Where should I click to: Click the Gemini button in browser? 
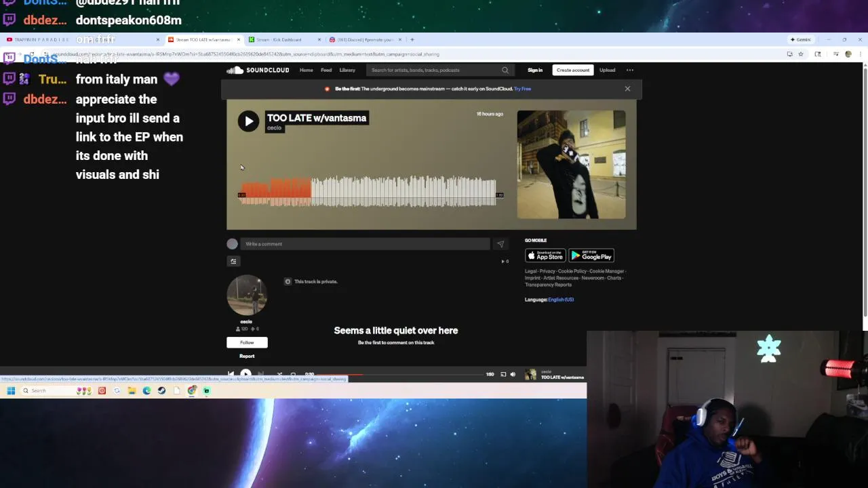pyautogui.click(x=801, y=39)
